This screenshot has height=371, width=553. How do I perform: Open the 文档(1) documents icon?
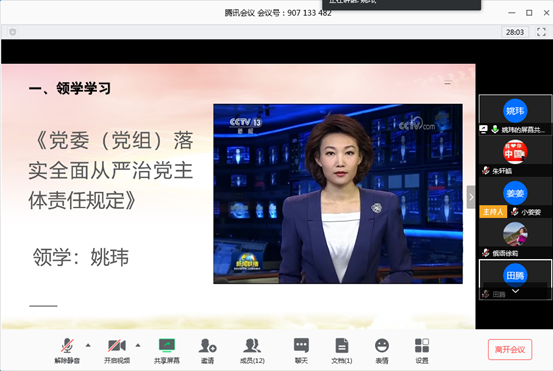point(341,351)
